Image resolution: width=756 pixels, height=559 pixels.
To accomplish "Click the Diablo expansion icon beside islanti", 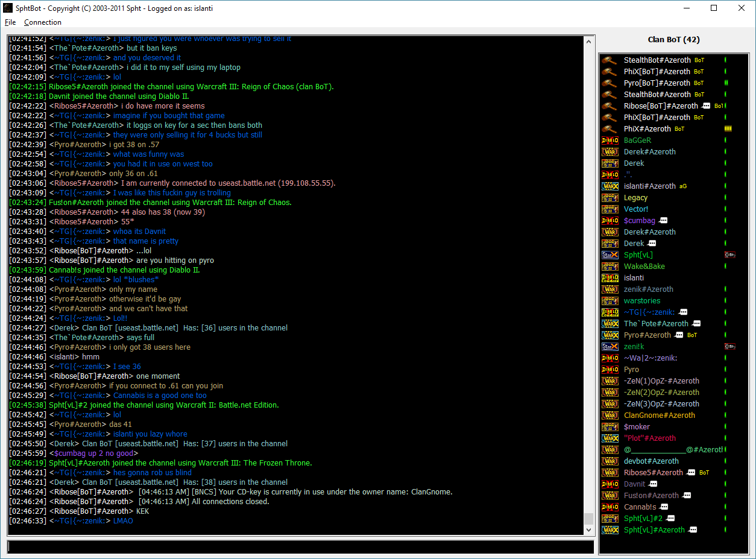I will (610, 277).
